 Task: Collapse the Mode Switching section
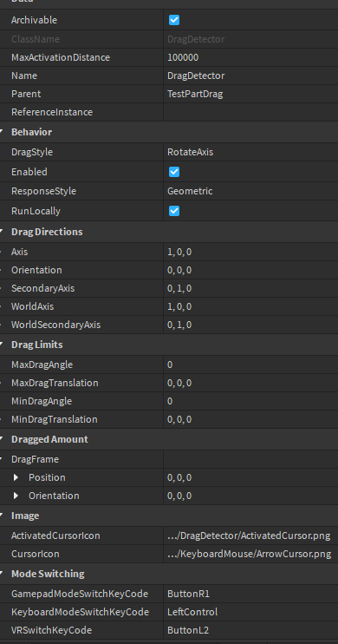tap(2, 574)
